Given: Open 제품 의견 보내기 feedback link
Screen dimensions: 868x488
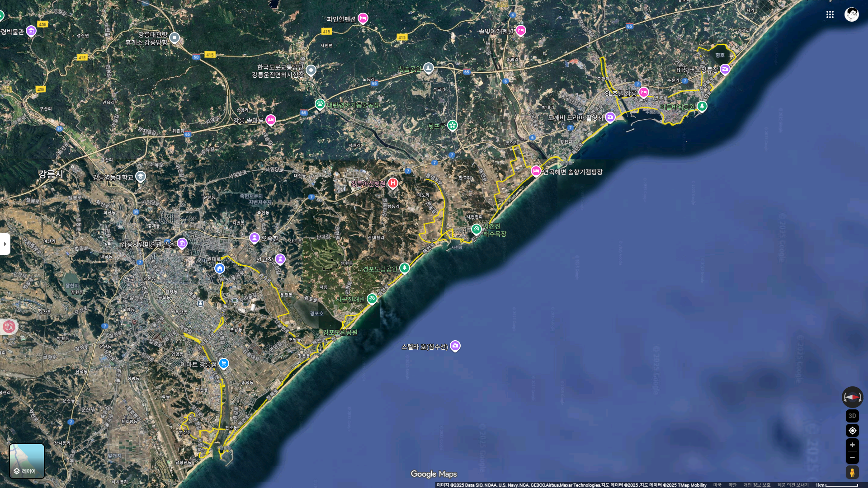Looking at the screenshot, I should tap(793, 485).
